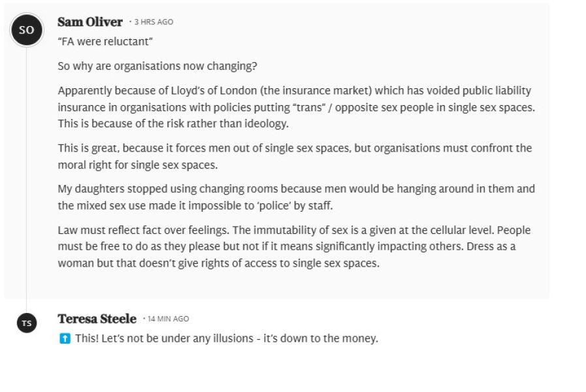Click the paragraph starting "Apparently because of Lloyd's"
This screenshot has height=392, width=586.
pos(295,106)
